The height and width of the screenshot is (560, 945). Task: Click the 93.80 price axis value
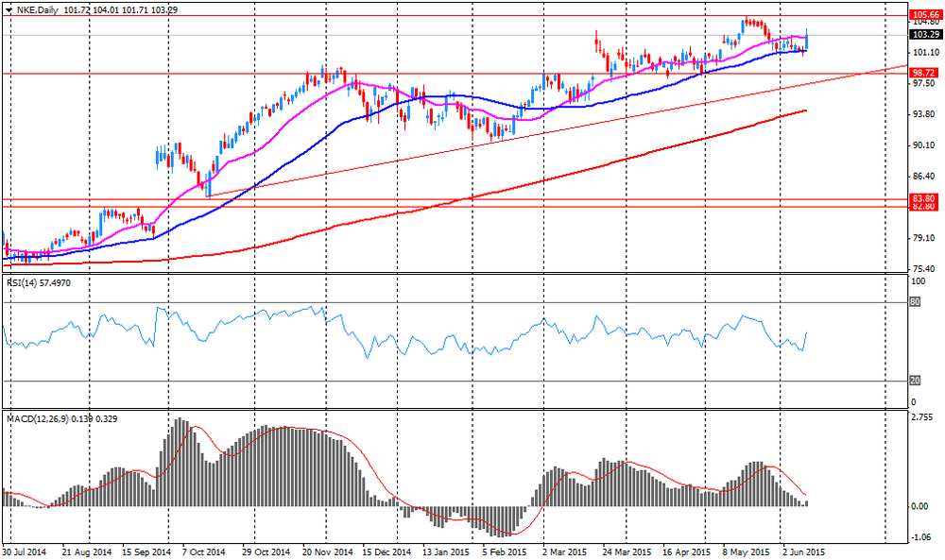pos(923,114)
